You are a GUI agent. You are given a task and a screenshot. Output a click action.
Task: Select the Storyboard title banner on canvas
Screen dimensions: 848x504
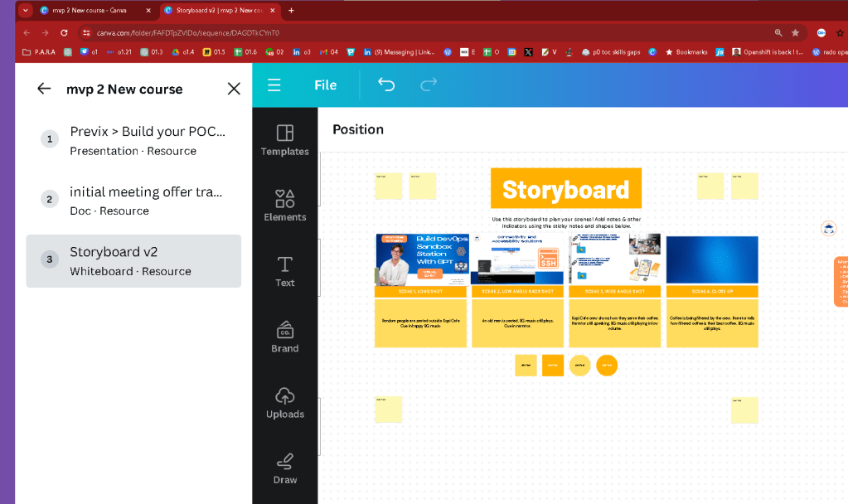(565, 188)
